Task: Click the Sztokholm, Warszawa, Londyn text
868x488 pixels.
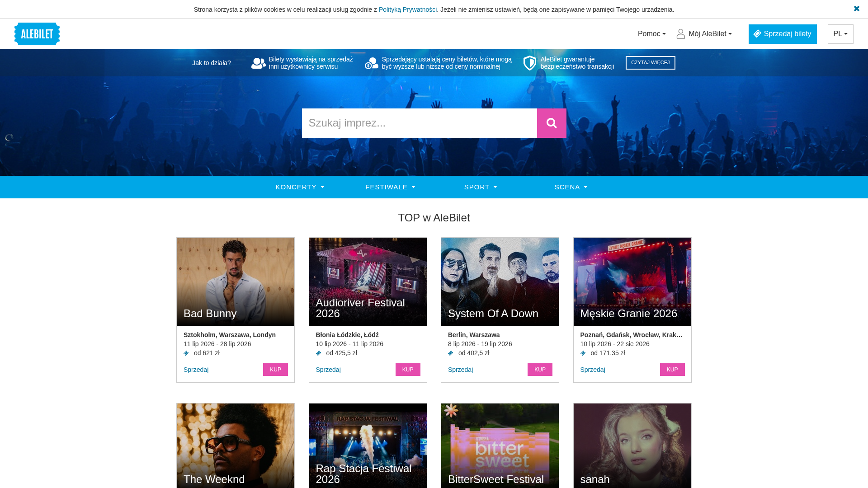Action: click(230, 335)
